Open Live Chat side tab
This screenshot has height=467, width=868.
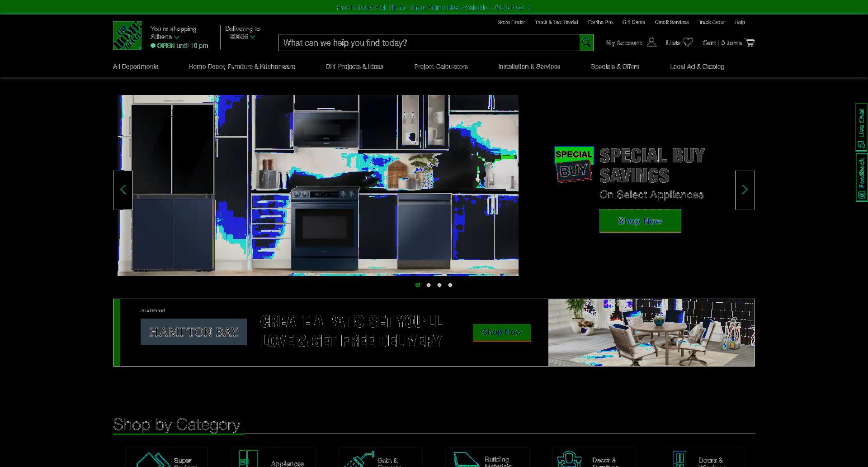pyautogui.click(x=861, y=128)
